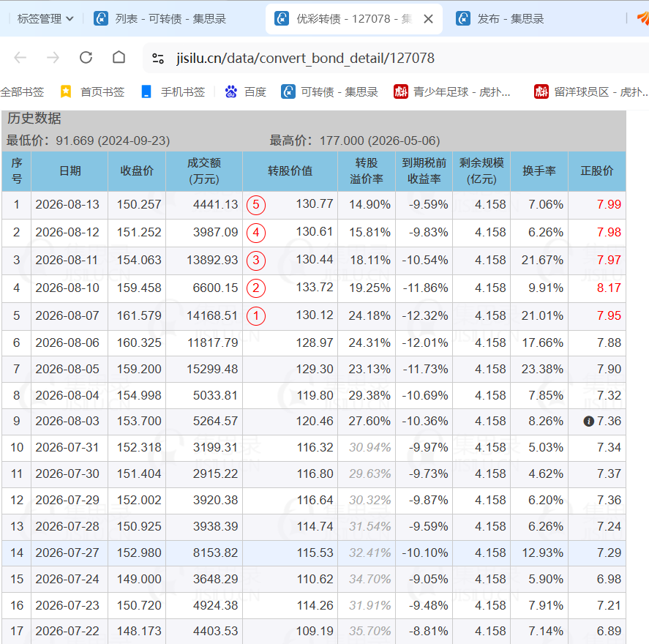The width and height of the screenshot is (649, 644).
Task: Reload the page with the refresh icon
Action: pyautogui.click(x=86, y=58)
